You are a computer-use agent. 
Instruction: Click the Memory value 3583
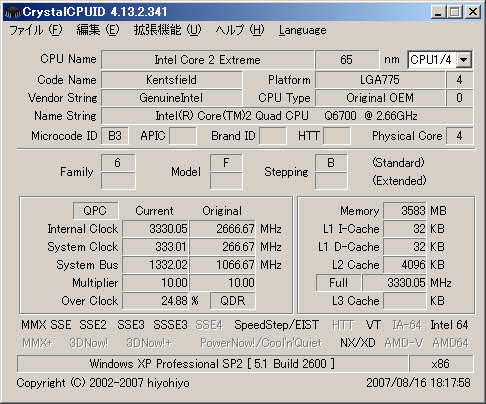(405, 211)
